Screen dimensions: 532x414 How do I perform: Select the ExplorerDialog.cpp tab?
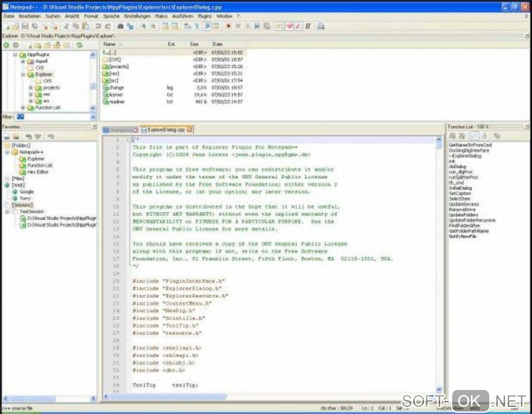click(x=166, y=129)
